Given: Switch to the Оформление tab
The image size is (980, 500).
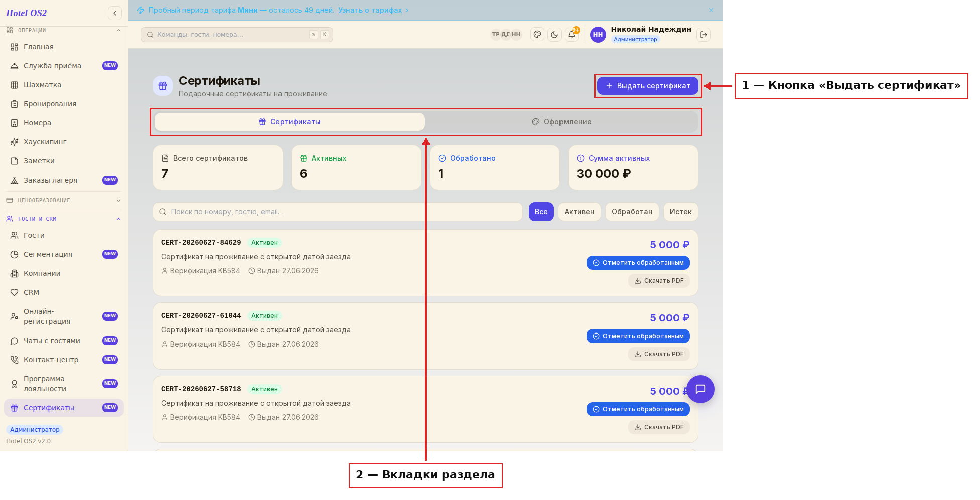Looking at the screenshot, I should click(x=562, y=122).
